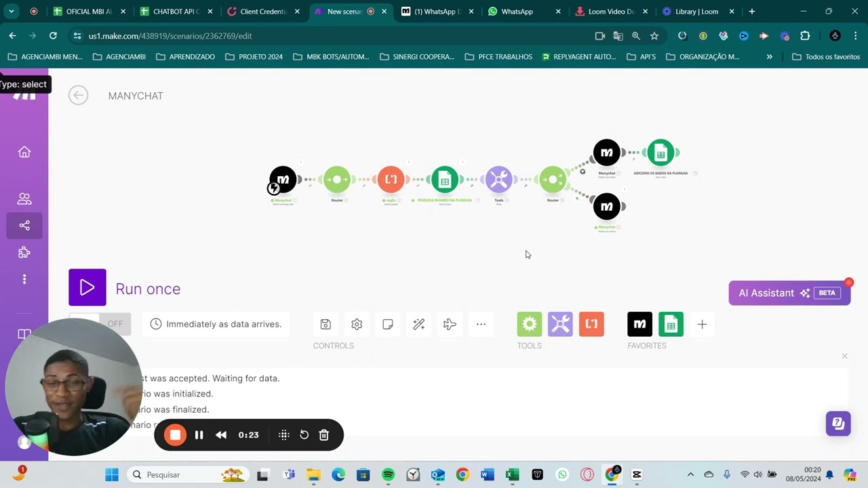
Task: Click the Explain flow airplane icon
Action: pyautogui.click(x=450, y=324)
